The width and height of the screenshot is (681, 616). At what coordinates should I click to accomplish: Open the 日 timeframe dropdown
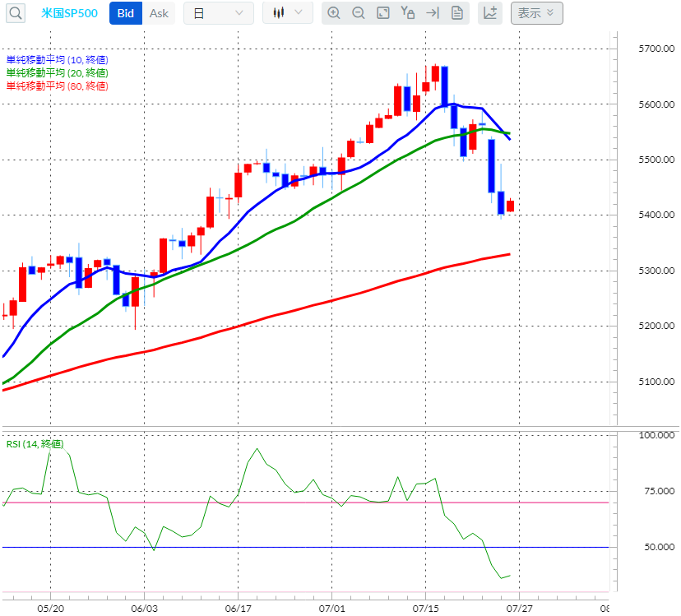point(219,13)
